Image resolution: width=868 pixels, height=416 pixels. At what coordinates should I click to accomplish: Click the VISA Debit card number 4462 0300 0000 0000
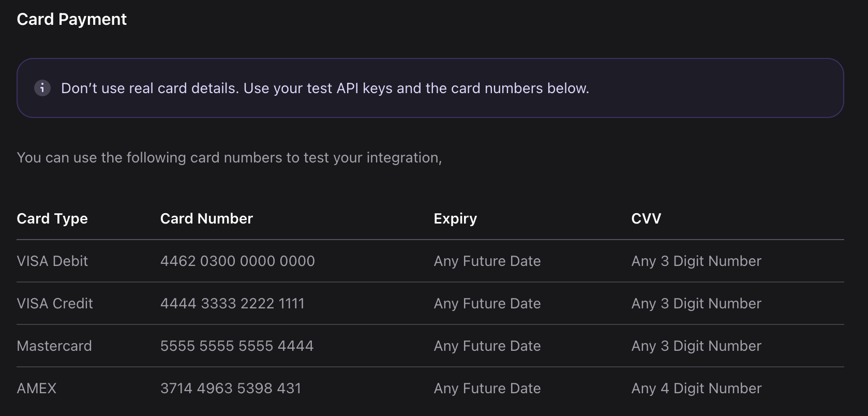[237, 261]
